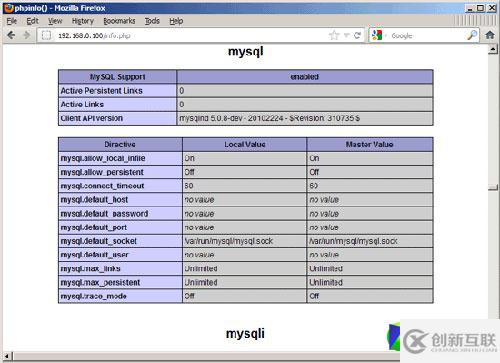Screen dimensions: 500x363
Task: Click mysql.trace_mode directive
Action: pos(93,296)
